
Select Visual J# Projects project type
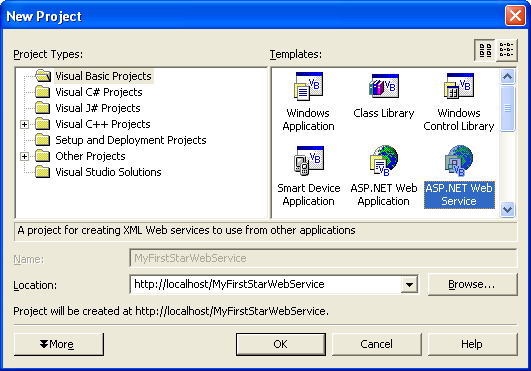pos(98,108)
